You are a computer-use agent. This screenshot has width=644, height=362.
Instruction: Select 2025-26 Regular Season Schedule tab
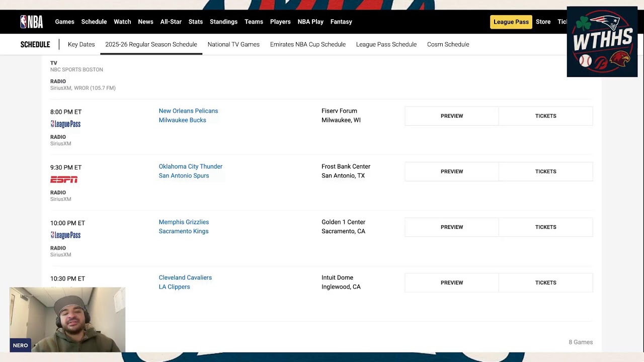pos(151,44)
